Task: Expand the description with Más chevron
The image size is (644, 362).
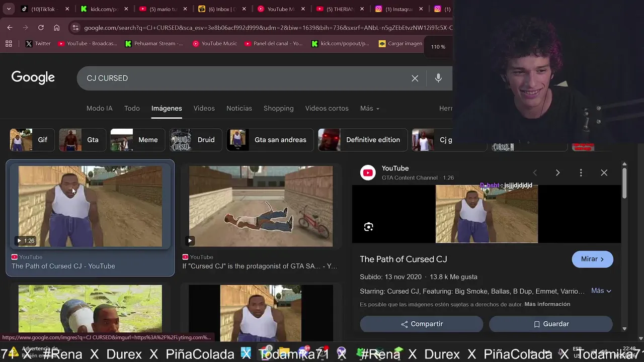Action: coord(601,291)
